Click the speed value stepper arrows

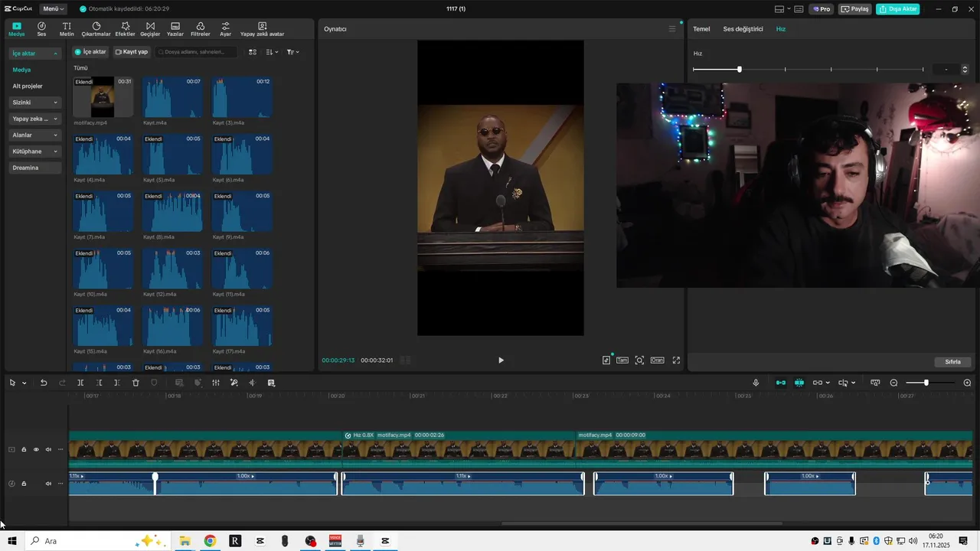point(965,70)
